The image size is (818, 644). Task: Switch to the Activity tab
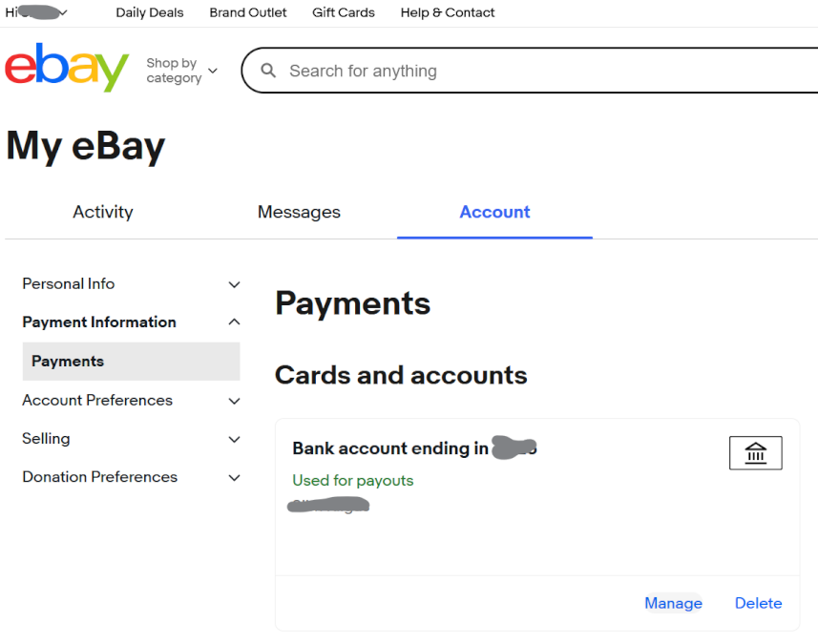[103, 212]
